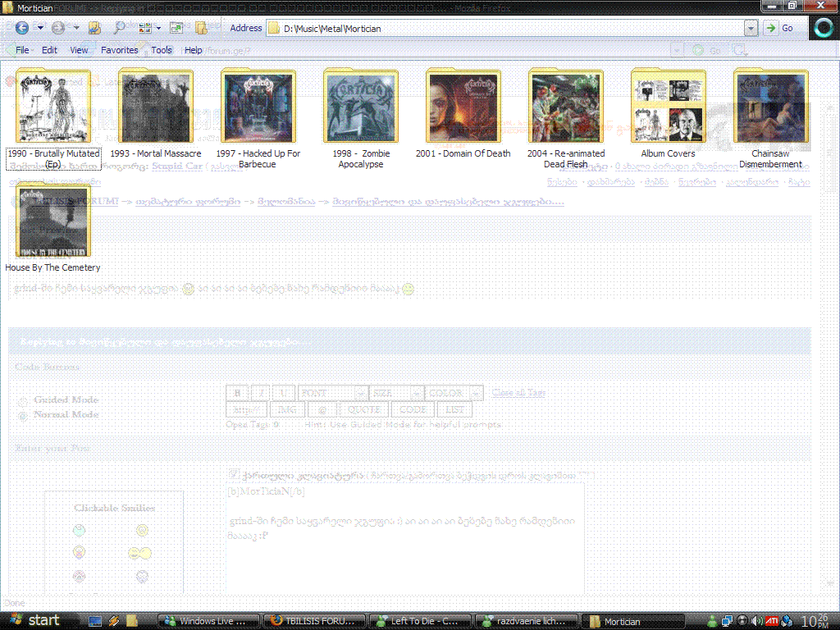Open COLOR dropdown in Firefox post editor
Screen dimensions: 840x630
coord(454,393)
